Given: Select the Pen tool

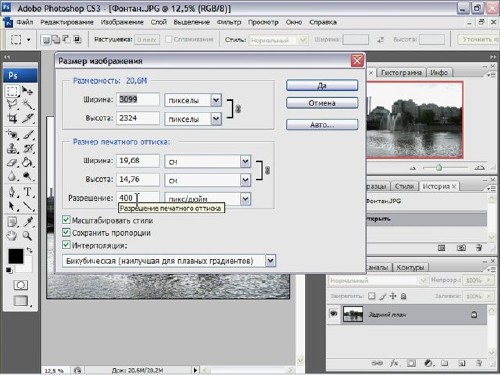Looking at the screenshot, I should point(12,192).
